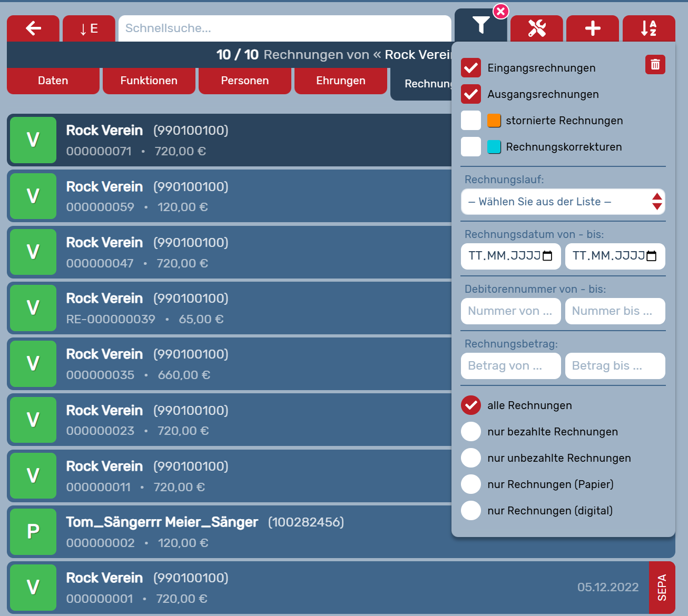Open the filter funnel icon
Screen dimensions: 688x616
[480, 25]
